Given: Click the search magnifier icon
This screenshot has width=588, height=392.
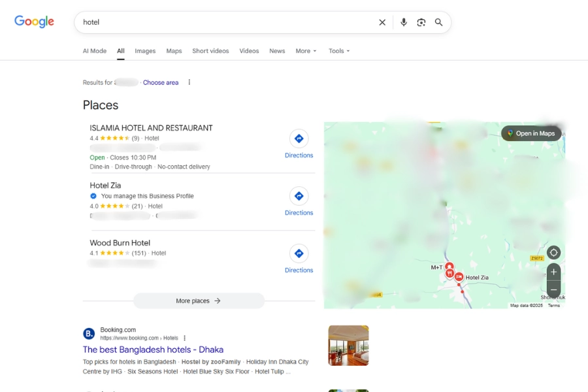Looking at the screenshot, I should coord(438,22).
